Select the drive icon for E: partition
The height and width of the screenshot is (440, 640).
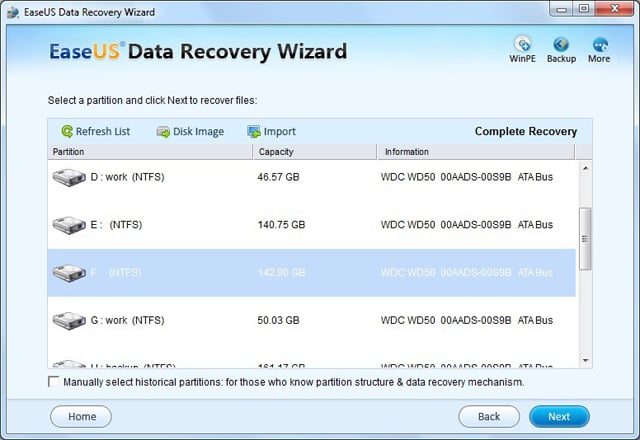point(69,225)
